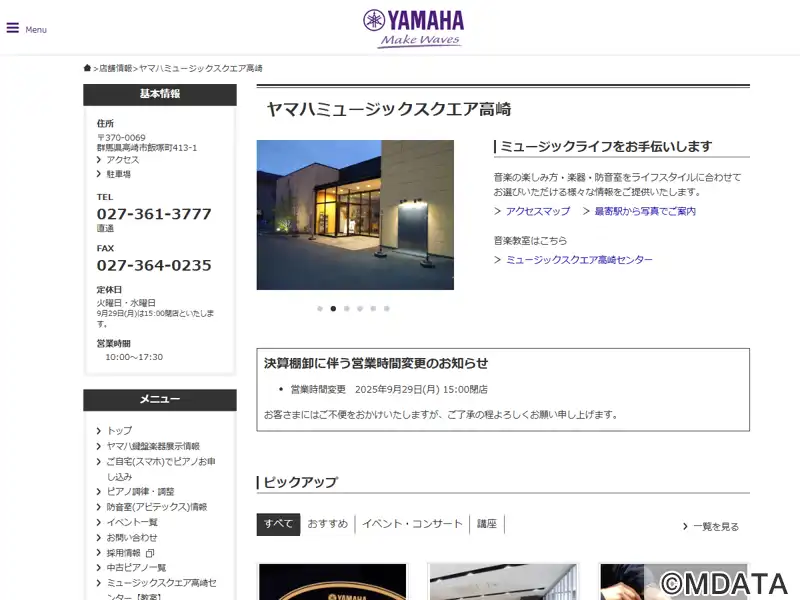The image size is (800, 600).
Task: Click the telephone number 027-361-3777
Action: point(154,214)
